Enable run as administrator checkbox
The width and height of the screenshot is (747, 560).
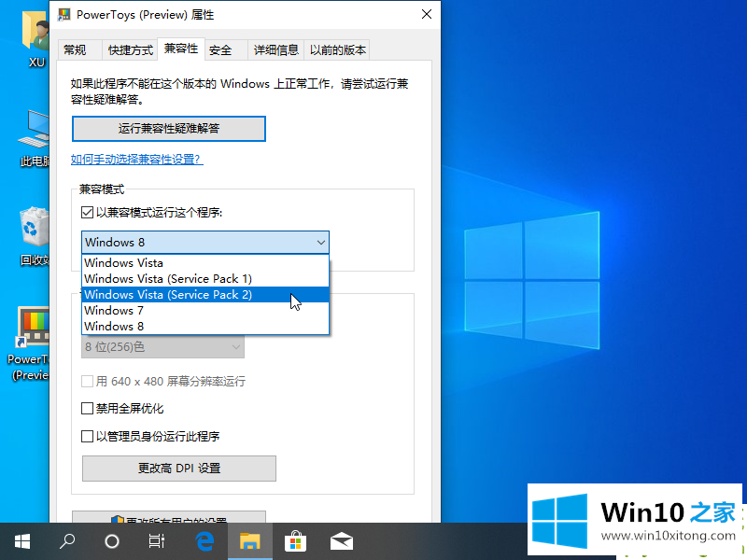(87, 436)
